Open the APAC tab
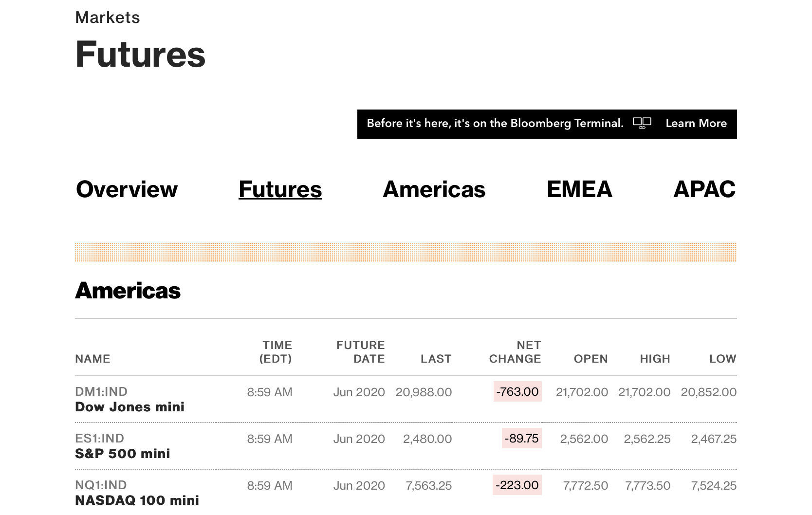 click(704, 189)
